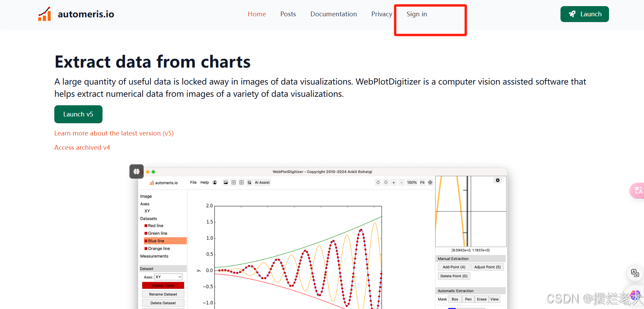Screen dimensions: 644x309
Task: Click the Manual Extraction header
Action: (471, 259)
